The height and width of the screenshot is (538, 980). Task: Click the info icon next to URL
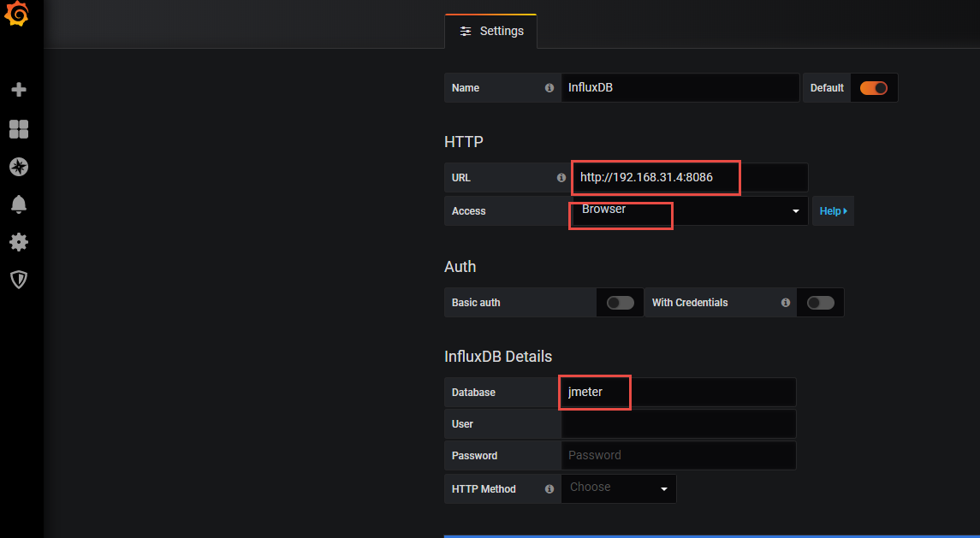pos(561,178)
